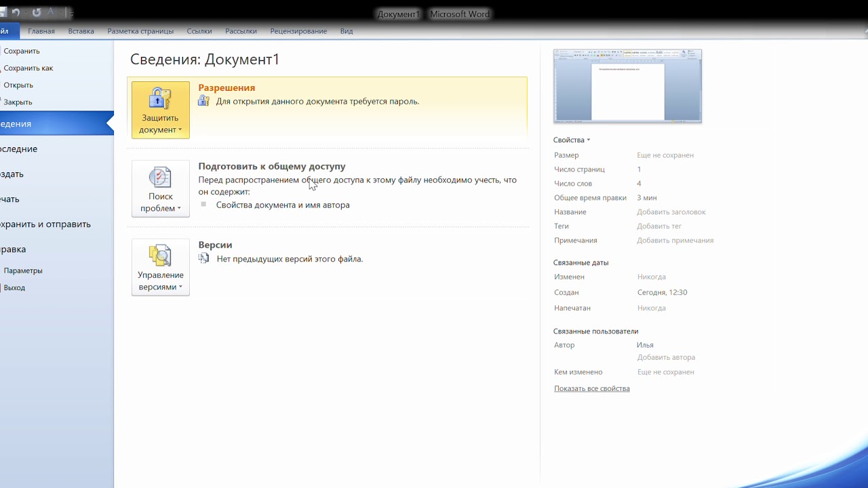Open the Разметка страницы tab

[x=140, y=31]
